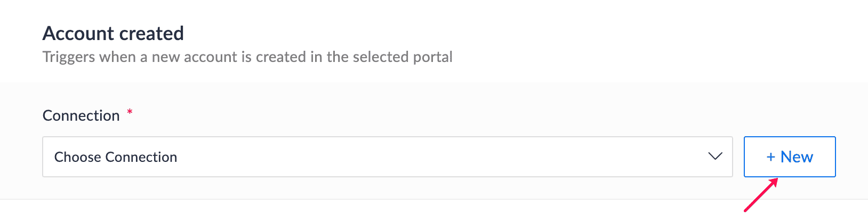Click the arrowhead of the pink arrow
The image size is (868, 219).
(x=774, y=182)
